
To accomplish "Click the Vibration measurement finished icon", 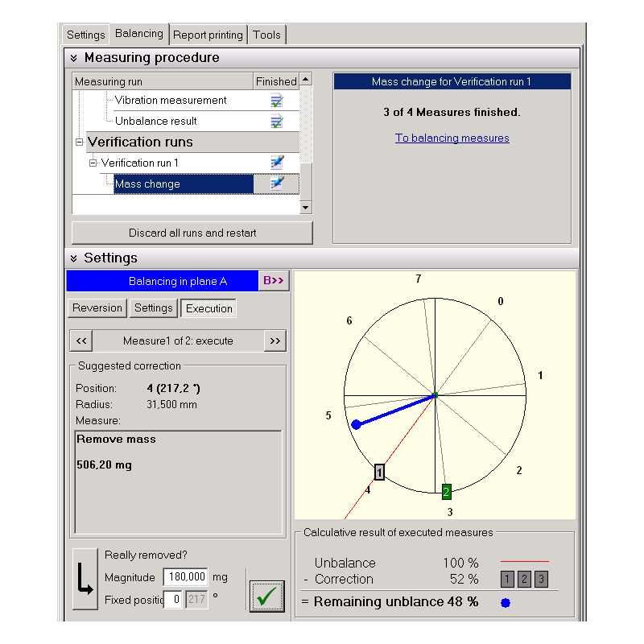I will tap(276, 101).
